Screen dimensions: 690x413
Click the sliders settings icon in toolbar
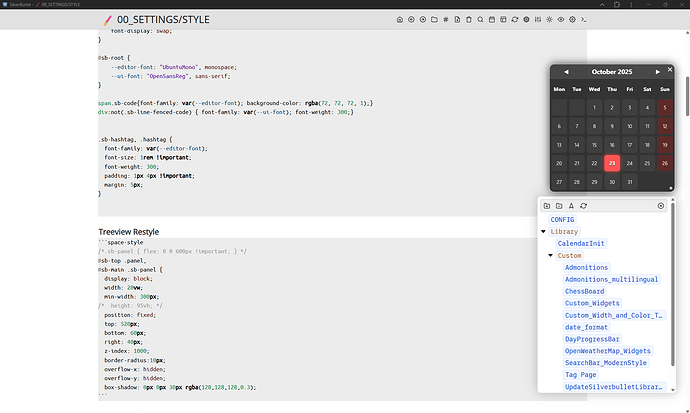coord(538,20)
